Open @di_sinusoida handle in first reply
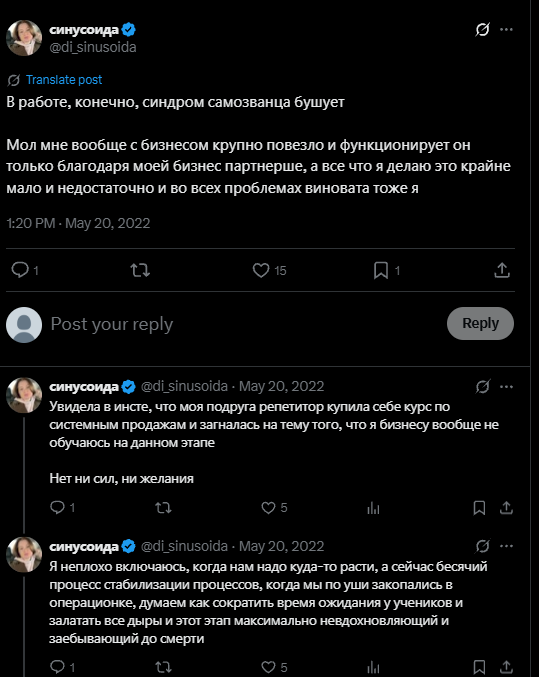Viewport: 539px width, 677px height. coord(184,386)
